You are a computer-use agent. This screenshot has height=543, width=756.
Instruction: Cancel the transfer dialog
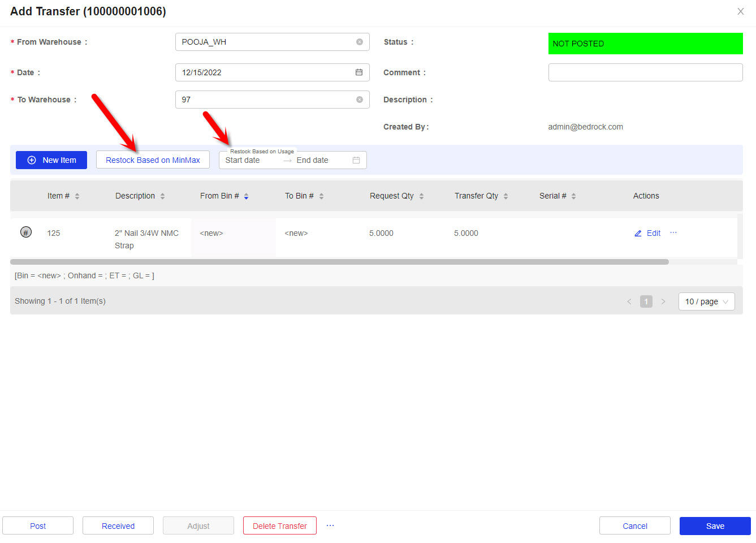[x=635, y=525]
